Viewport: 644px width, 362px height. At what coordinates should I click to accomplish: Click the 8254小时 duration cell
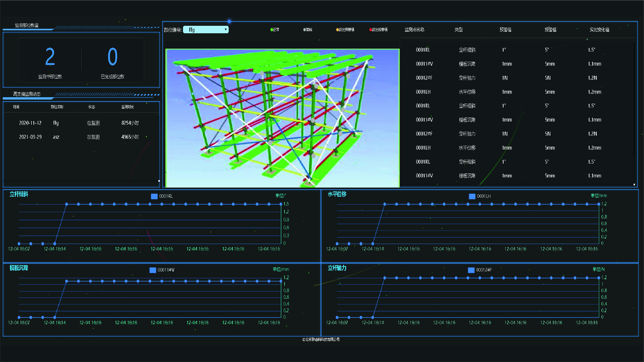(x=130, y=123)
